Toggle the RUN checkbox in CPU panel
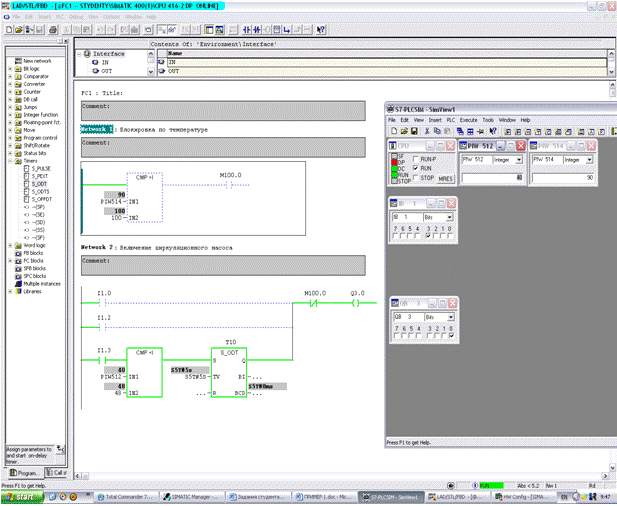 (416, 168)
